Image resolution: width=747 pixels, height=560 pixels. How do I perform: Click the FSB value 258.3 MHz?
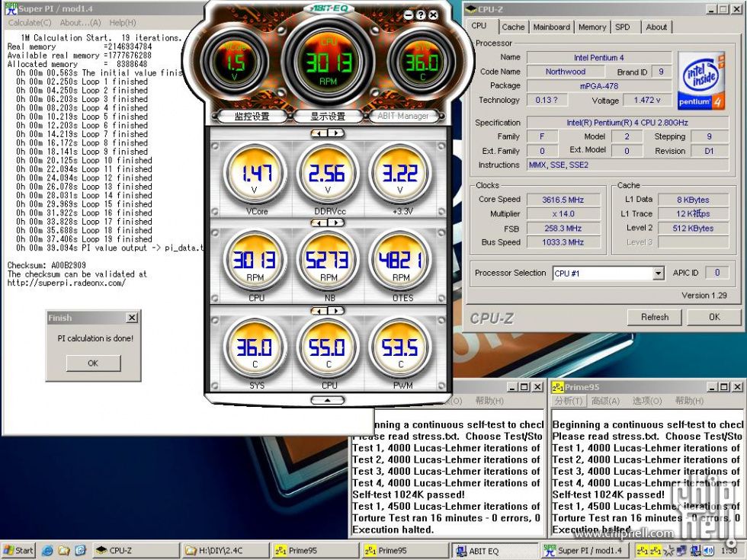point(563,229)
